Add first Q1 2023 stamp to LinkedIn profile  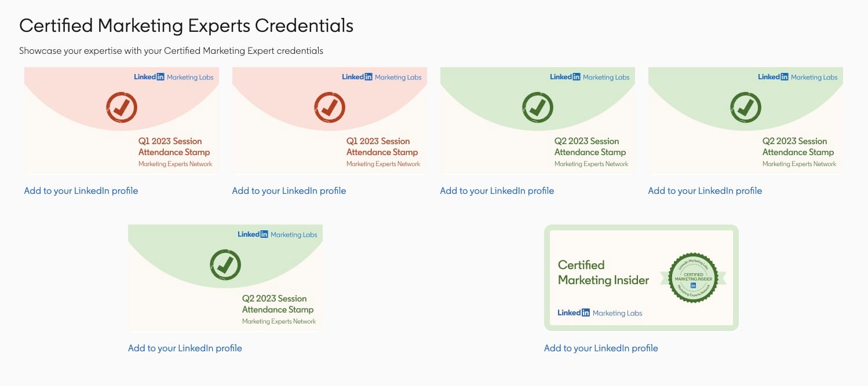click(81, 190)
